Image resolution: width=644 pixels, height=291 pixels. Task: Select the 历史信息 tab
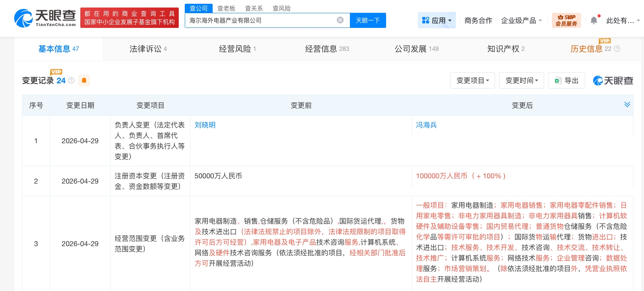coord(591,49)
